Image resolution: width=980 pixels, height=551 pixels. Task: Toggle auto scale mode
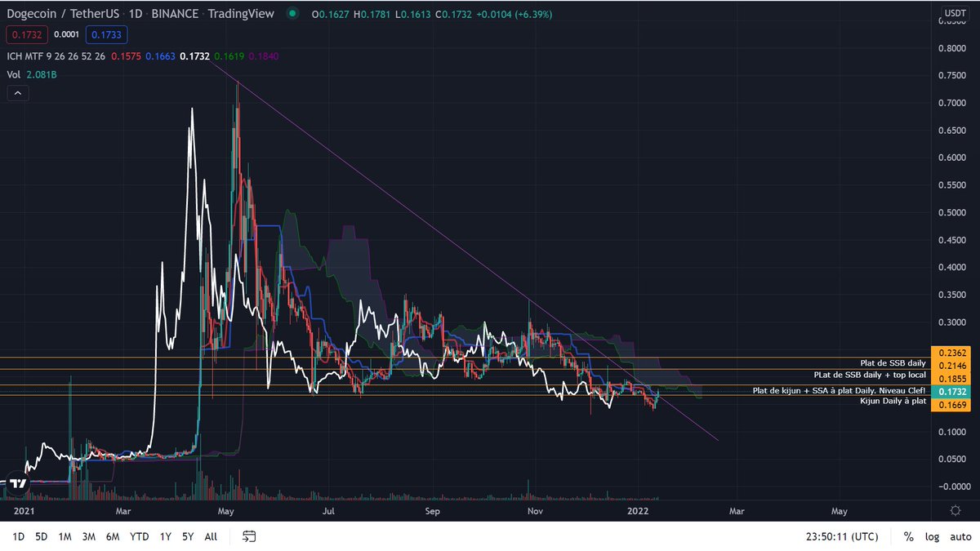[x=960, y=536]
